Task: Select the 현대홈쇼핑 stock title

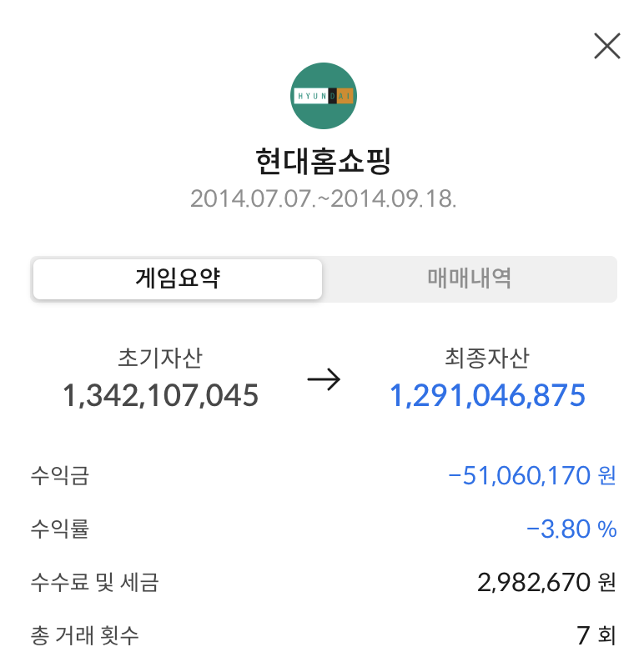Action: click(x=324, y=161)
